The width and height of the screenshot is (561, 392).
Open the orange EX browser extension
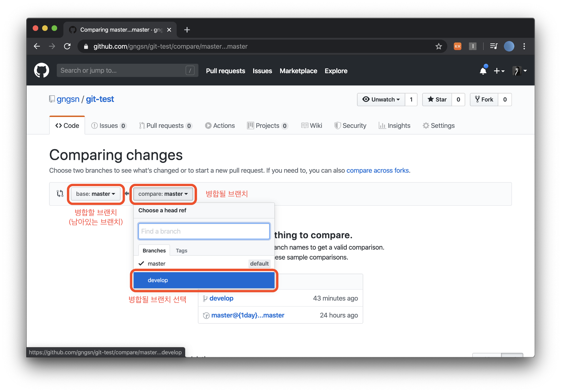[x=458, y=46]
